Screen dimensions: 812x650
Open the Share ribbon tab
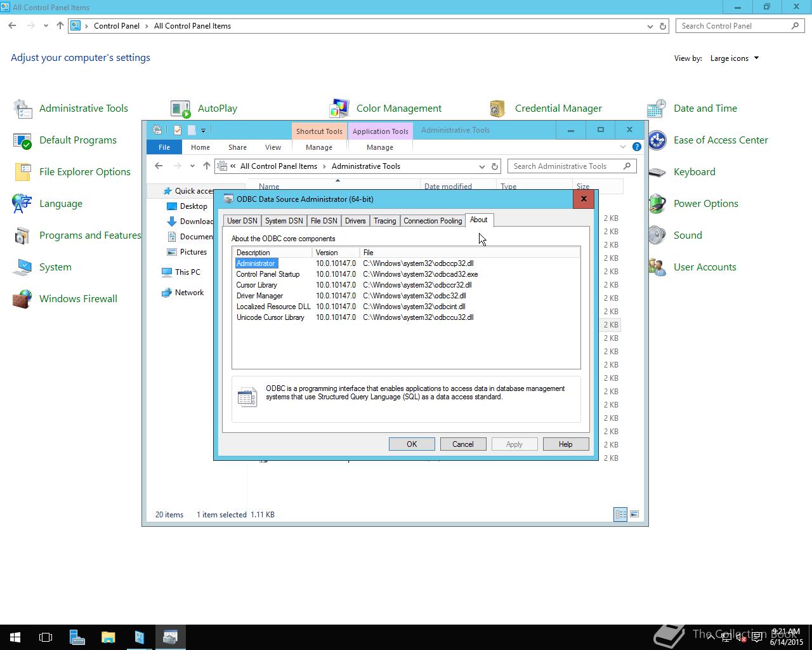237,147
